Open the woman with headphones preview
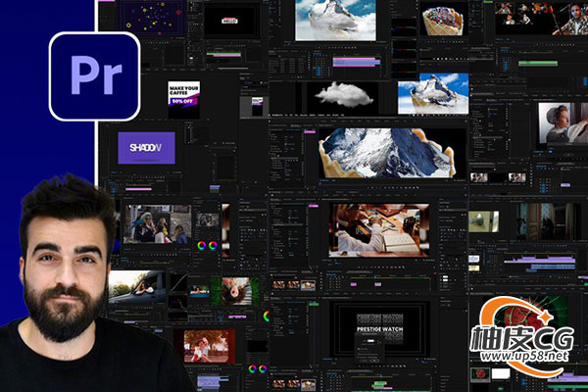The width and height of the screenshot is (588, 392). point(563,123)
